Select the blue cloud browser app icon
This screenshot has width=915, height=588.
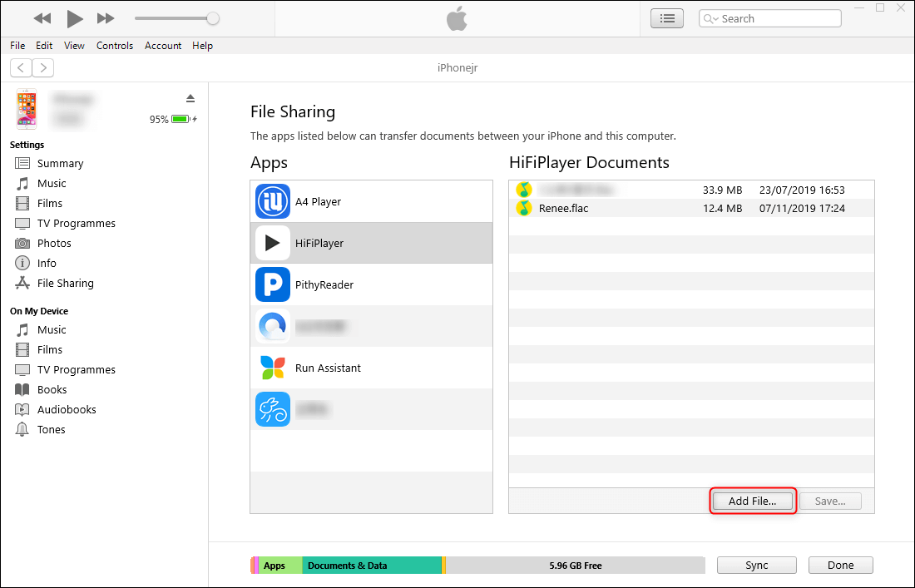click(x=273, y=326)
